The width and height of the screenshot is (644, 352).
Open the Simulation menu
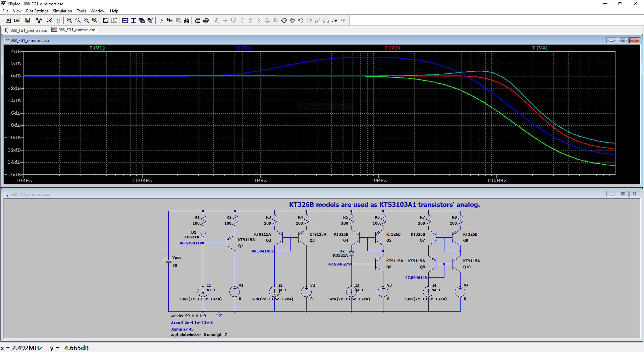62,11
